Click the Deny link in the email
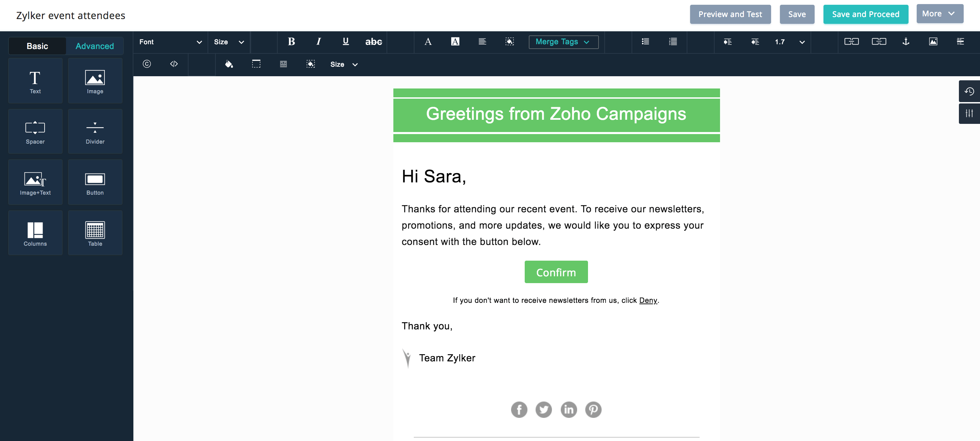 point(648,300)
